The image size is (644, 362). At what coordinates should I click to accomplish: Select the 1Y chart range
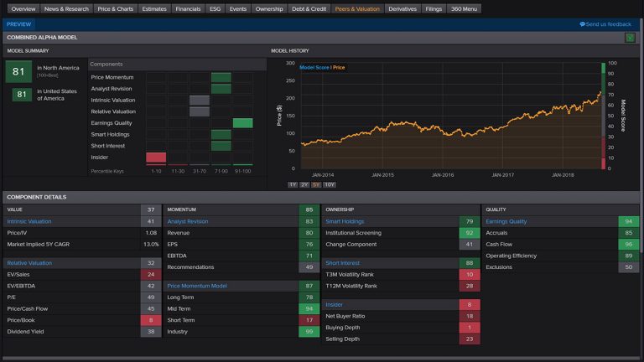(293, 184)
